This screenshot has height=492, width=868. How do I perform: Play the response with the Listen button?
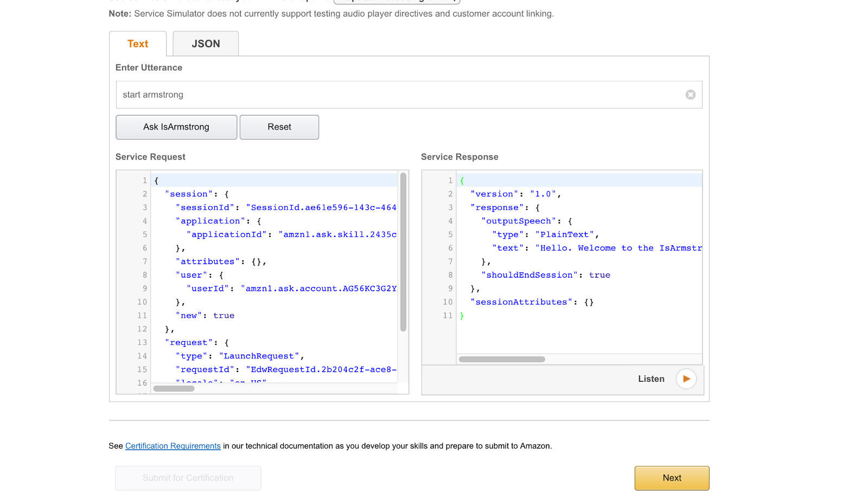(x=686, y=379)
